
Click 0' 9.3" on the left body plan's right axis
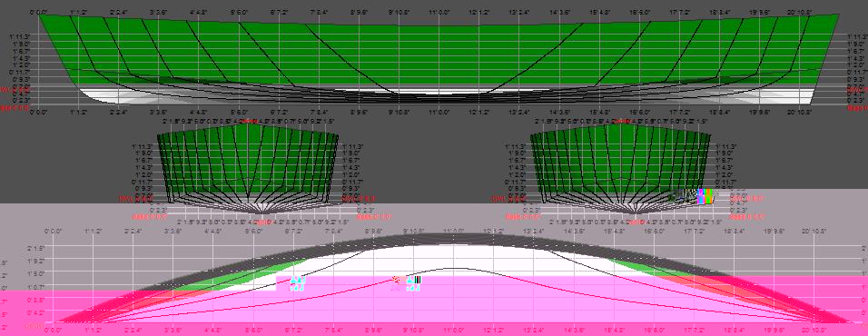tap(351, 189)
